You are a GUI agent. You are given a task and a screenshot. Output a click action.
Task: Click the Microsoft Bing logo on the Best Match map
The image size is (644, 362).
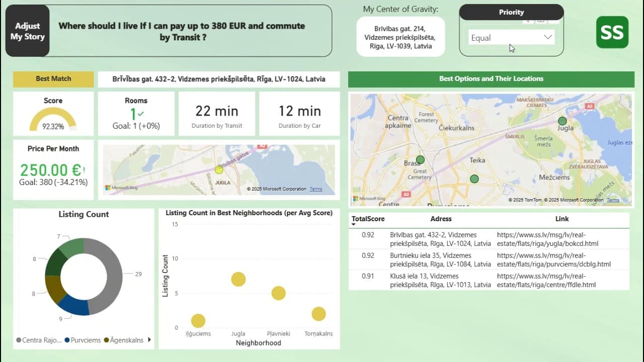pos(121,188)
